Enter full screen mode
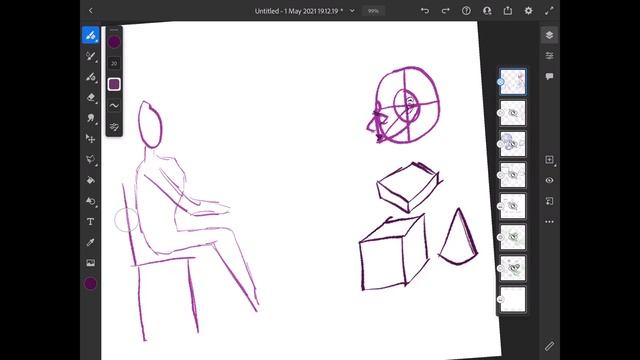 [x=549, y=11]
